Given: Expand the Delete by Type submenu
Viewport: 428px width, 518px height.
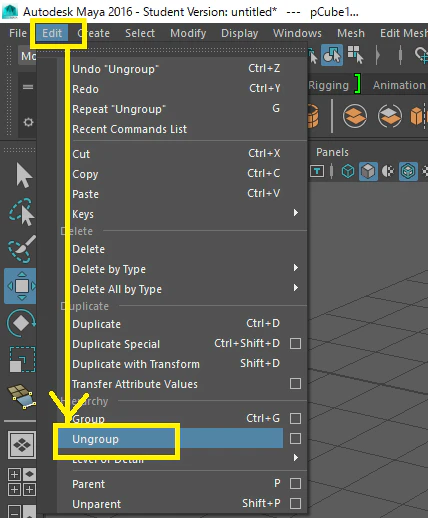Looking at the screenshot, I should click(x=296, y=268).
